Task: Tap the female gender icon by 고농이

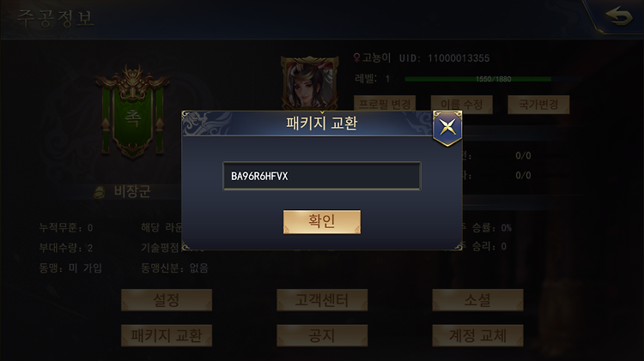Action: [x=357, y=57]
